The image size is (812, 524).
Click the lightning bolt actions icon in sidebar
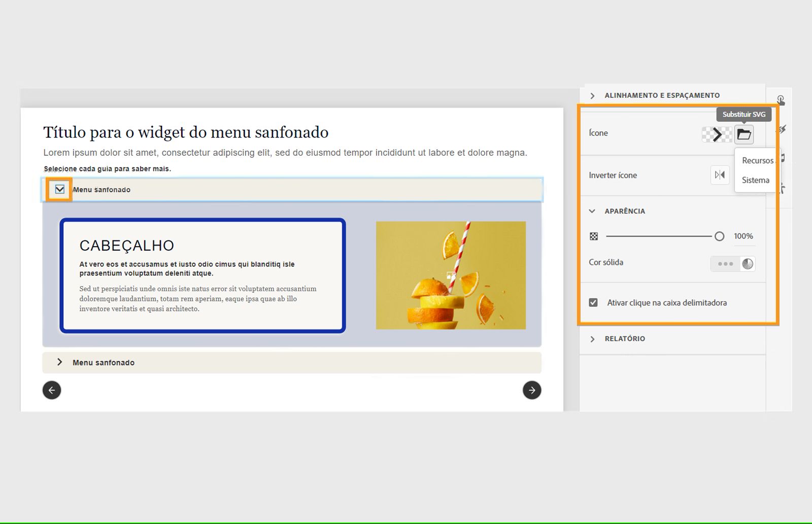[x=783, y=130]
